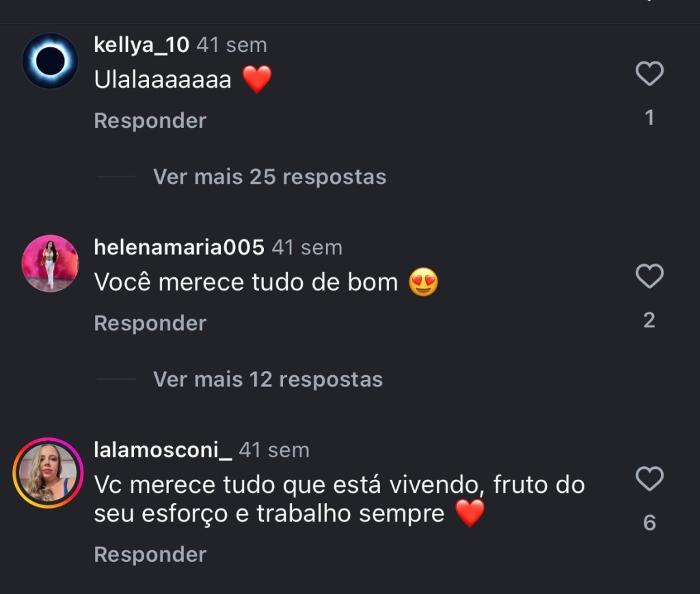
Task: Like lalamosconi_'s comment using the heart icon
Action: click(649, 478)
